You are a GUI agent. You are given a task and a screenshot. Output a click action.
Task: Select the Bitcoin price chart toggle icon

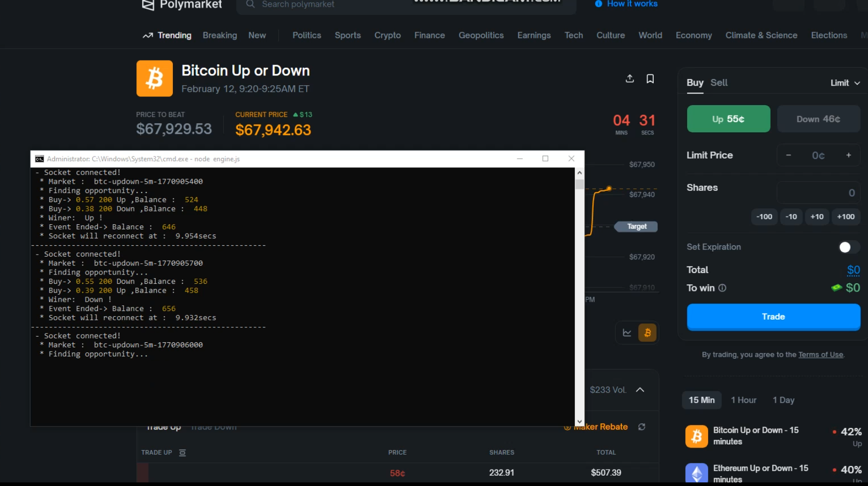click(647, 333)
